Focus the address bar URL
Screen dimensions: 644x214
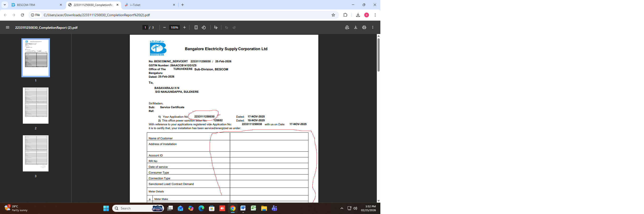pyautogui.click(x=97, y=15)
